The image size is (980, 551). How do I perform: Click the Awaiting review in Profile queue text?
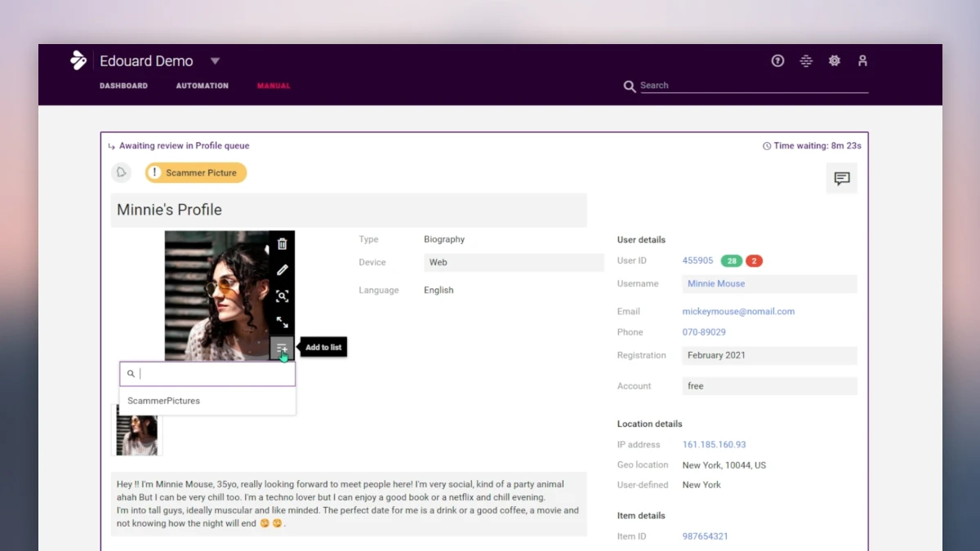185,146
